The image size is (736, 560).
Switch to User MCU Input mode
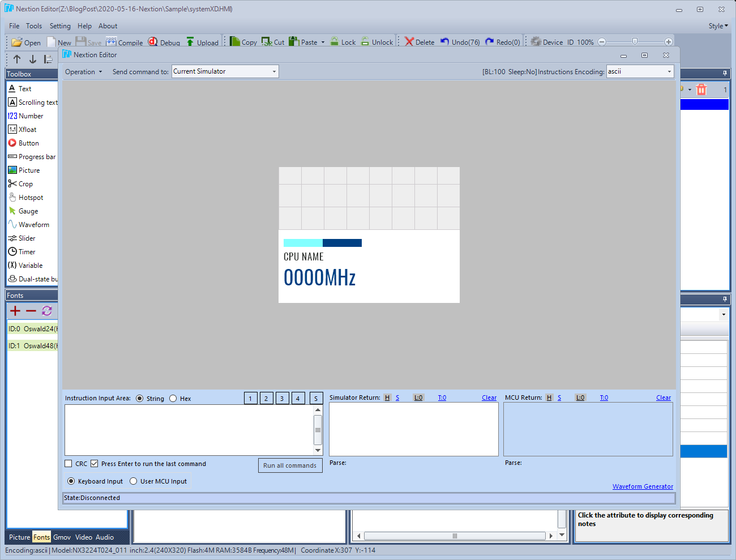point(132,481)
